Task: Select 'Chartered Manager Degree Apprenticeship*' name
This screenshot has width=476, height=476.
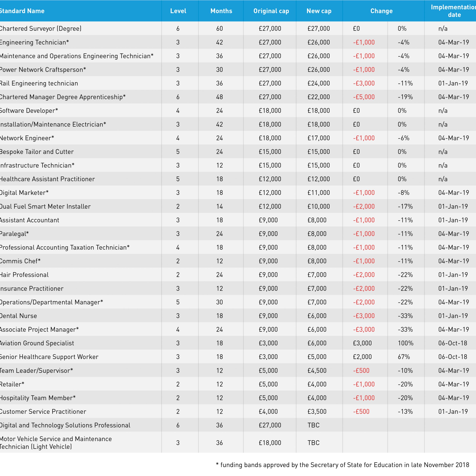Action: click(63, 97)
